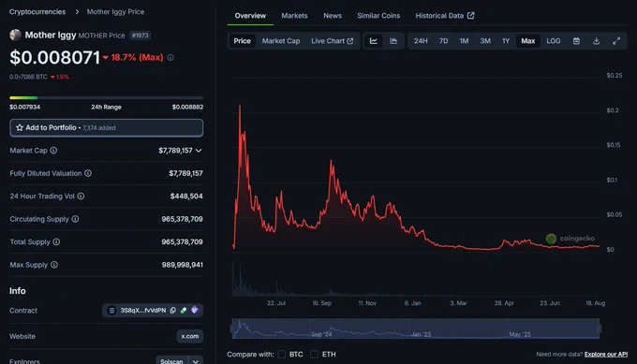Open the Markets tab
The image size is (637, 364).
tap(294, 15)
